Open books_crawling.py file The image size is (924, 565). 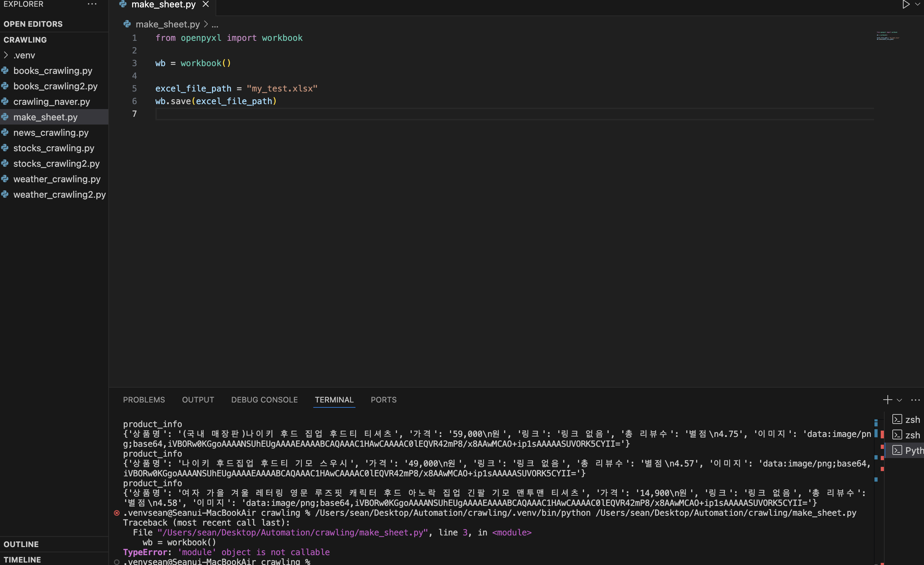point(53,70)
